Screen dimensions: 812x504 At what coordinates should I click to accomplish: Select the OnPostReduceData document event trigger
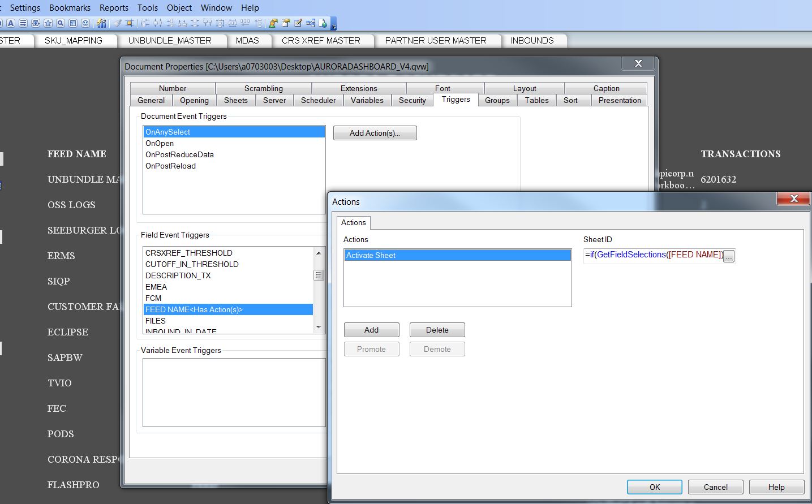point(234,154)
